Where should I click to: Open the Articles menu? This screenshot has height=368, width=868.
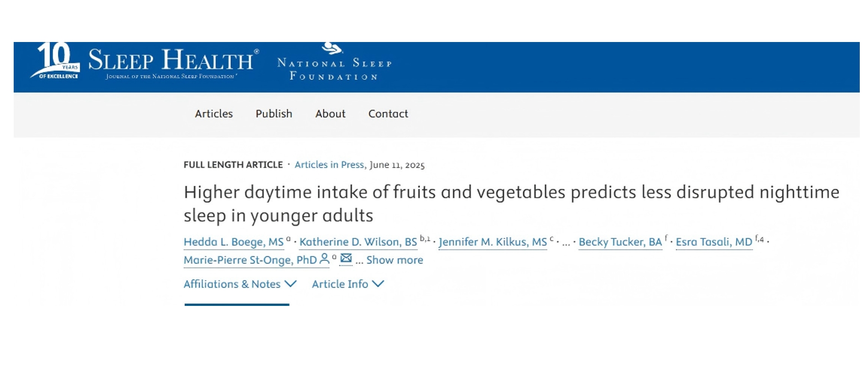pos(213,114)
